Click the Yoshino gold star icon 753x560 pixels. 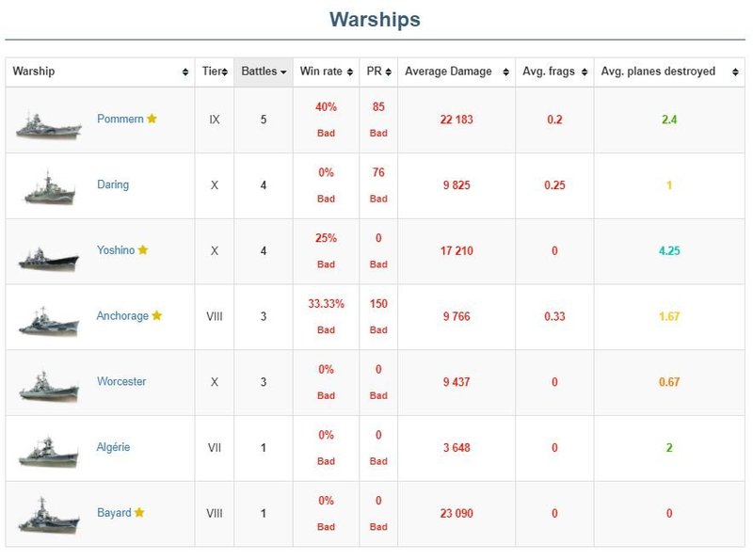[x=143, y=250]
